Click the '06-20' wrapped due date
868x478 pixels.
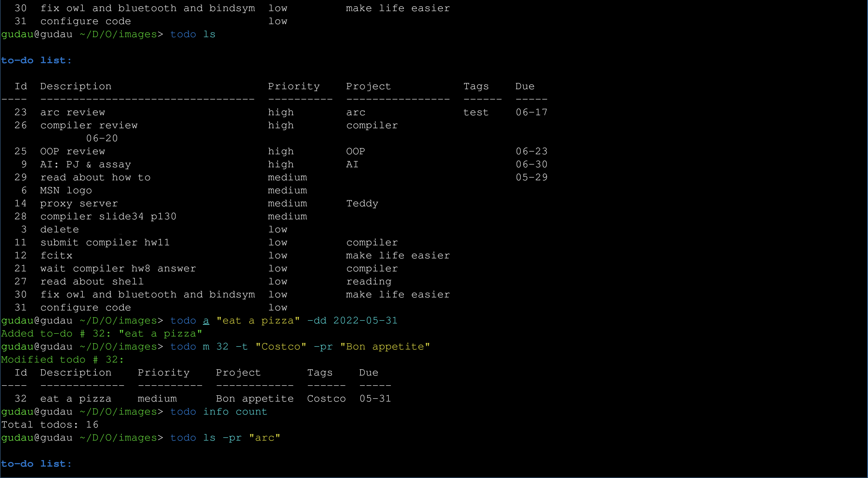tap(102, 139)
